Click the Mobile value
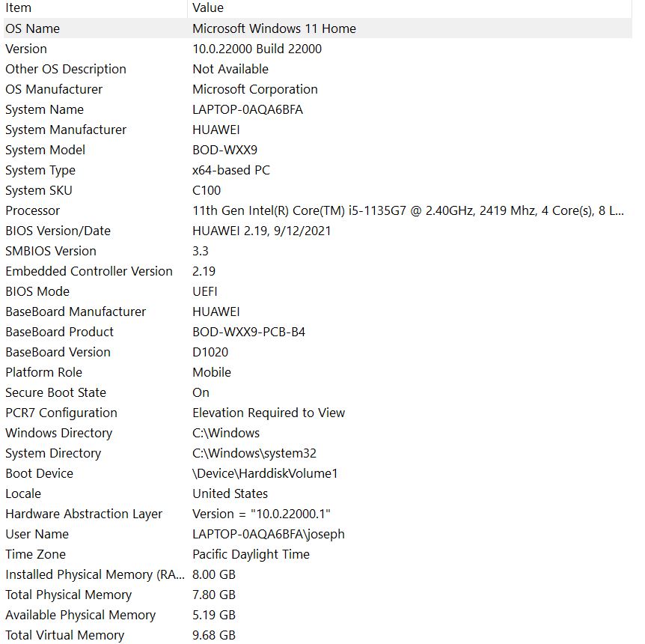The image size is (645, 644). (x=212, y=372)
